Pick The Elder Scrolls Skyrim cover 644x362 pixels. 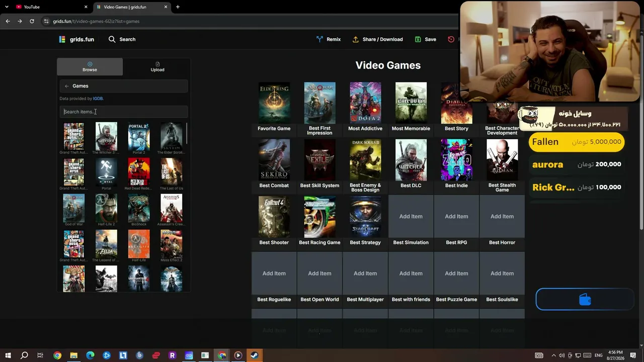[x=171, y=136]
